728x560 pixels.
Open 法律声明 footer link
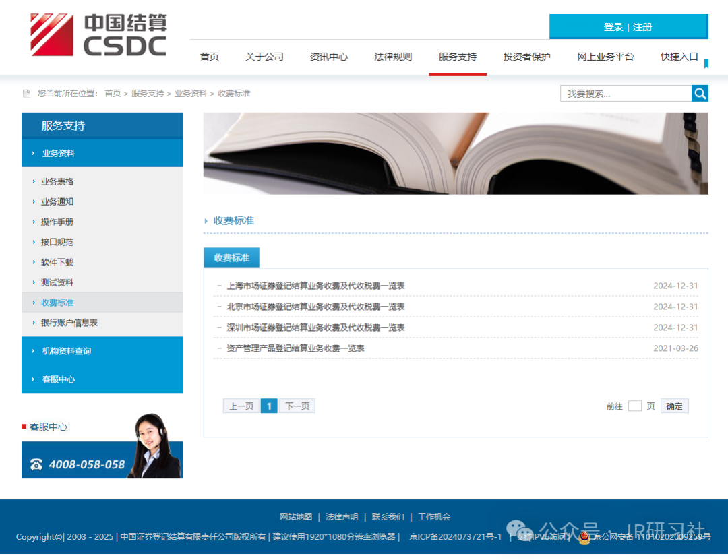[342, 517]
